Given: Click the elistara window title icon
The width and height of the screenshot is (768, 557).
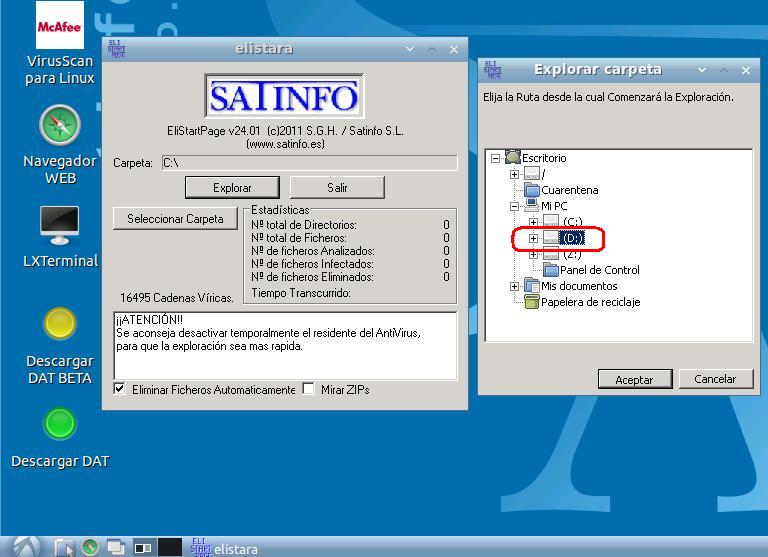Looking at the screenshot, I should click(117, 49).
